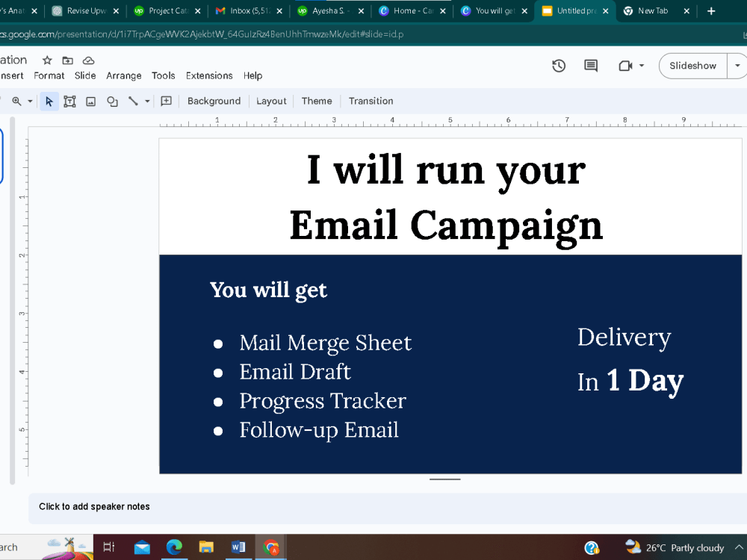
Task: Open the insert image tool
Action: tap(90, 101)
